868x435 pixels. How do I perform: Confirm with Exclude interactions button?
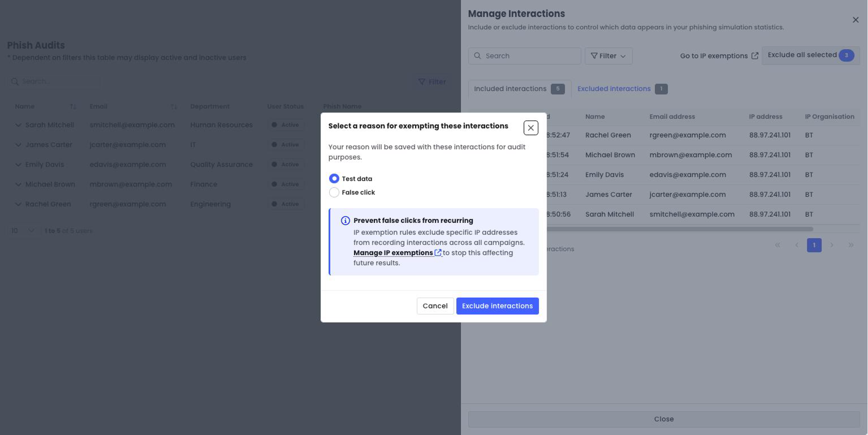(x=497, y=306)
